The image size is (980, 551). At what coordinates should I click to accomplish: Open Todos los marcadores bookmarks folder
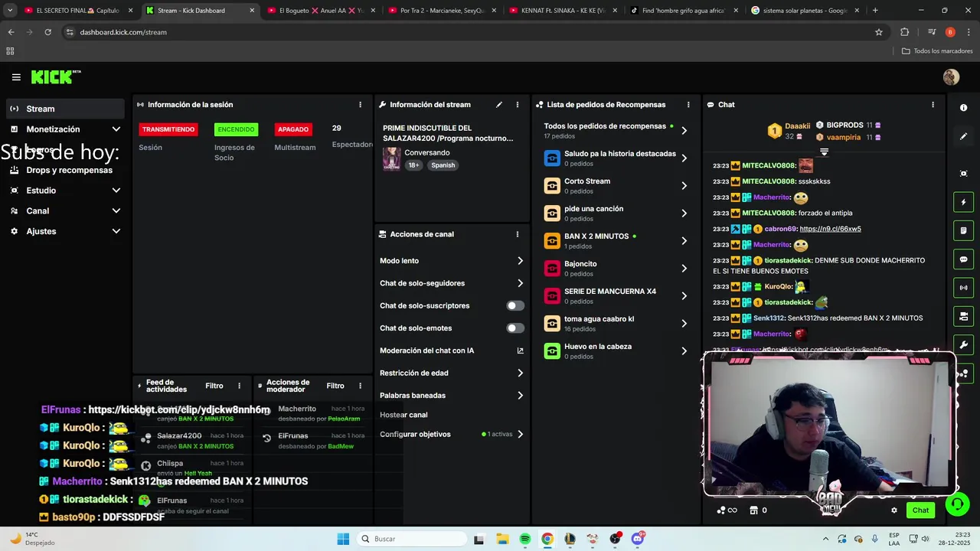pyautogui.click(x=937, y=51)
